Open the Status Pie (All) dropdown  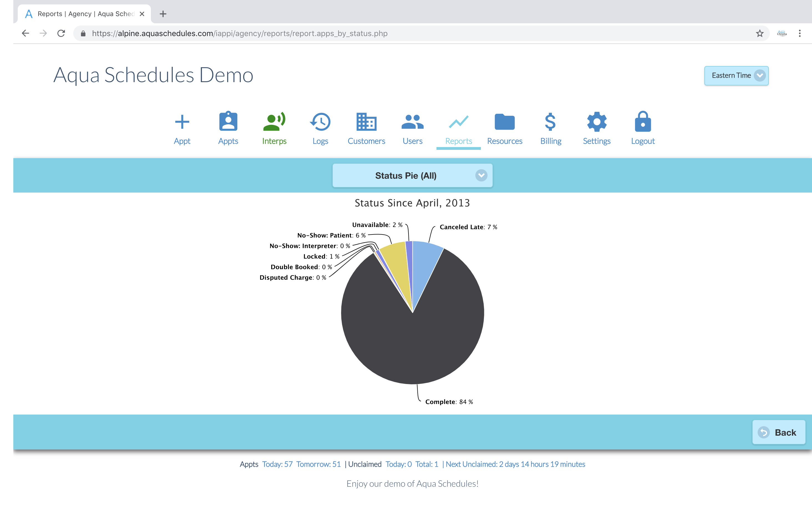(412, 175)
